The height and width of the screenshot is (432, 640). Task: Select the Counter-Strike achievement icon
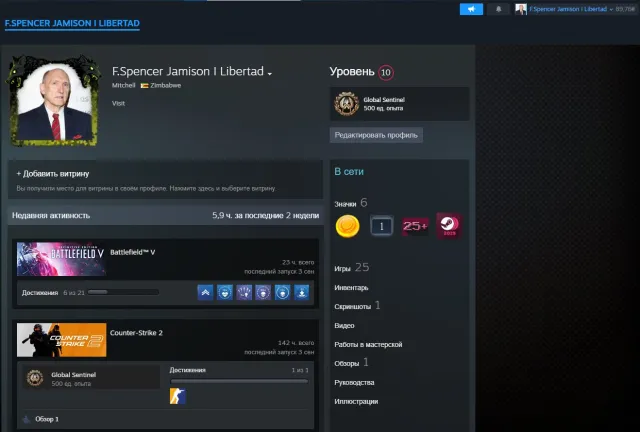(178, 396)
